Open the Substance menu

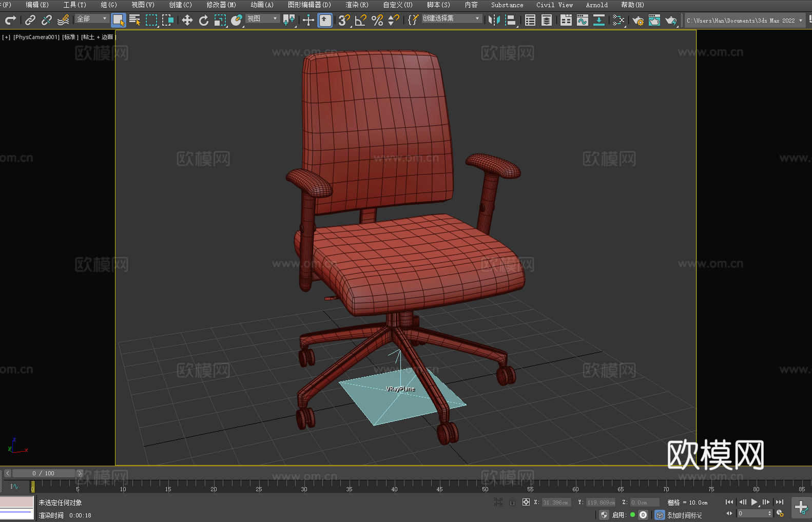pos(507,5)
